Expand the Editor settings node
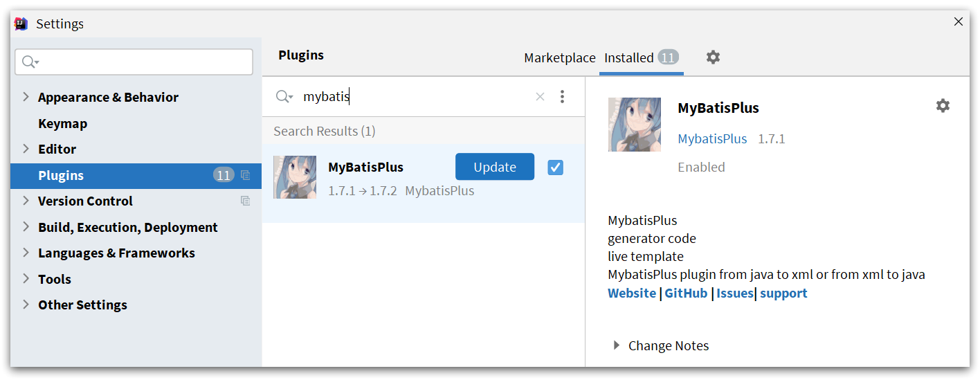 (26, 149)
